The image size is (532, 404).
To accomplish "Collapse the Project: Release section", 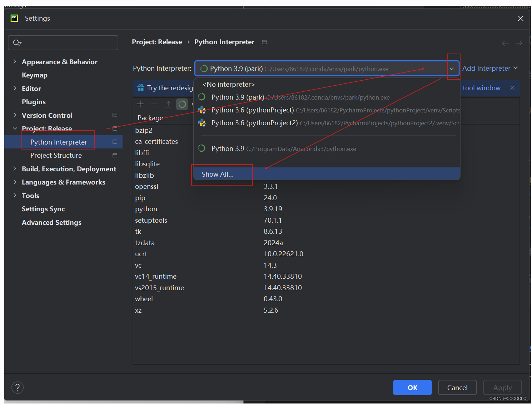I will click(x=15, y=128).
